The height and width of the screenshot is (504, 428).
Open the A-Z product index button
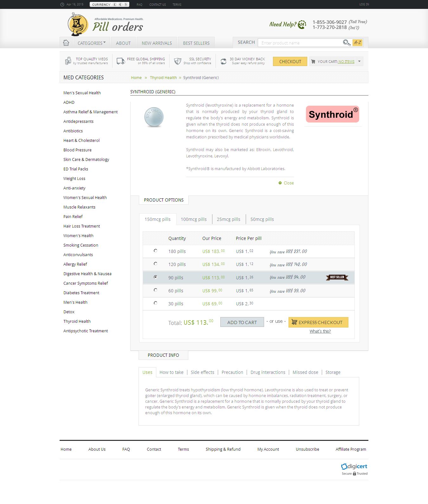pyautogui.click(x=357, y=43)
